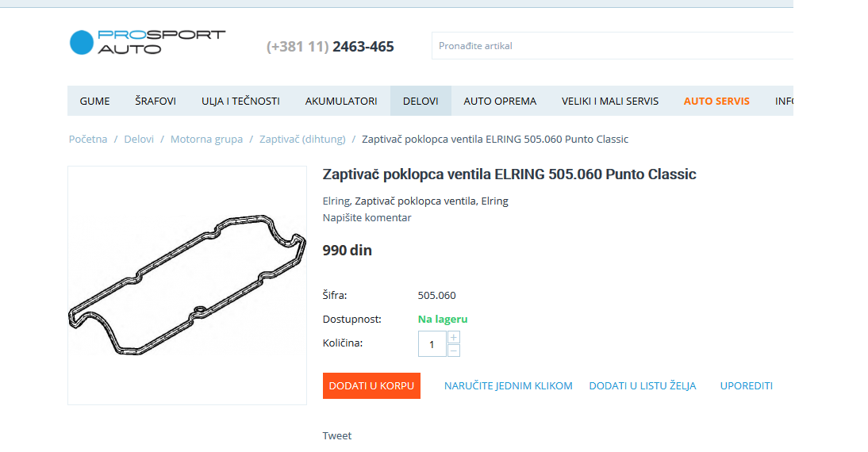Open Motorna grupa breadcrumb link

206,140
